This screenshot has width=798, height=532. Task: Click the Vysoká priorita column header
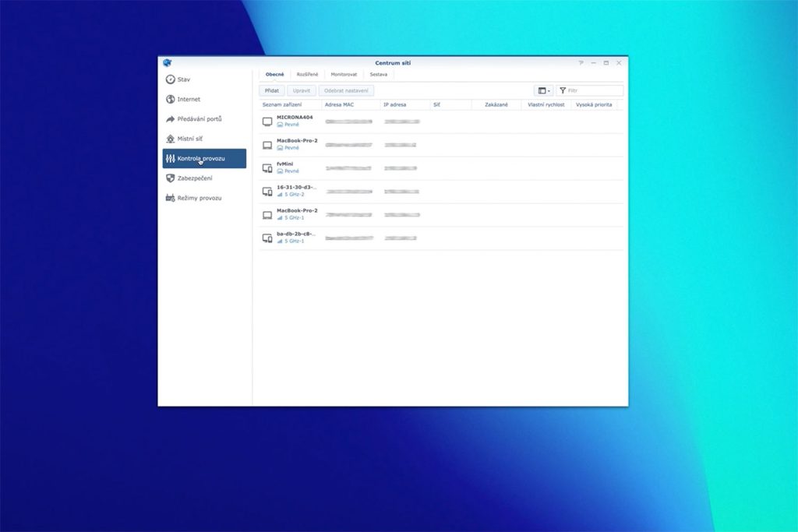[594, 105]
